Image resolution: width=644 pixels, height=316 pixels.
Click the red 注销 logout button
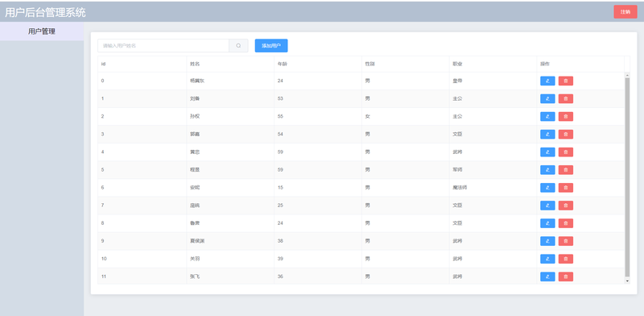[625, 11]
